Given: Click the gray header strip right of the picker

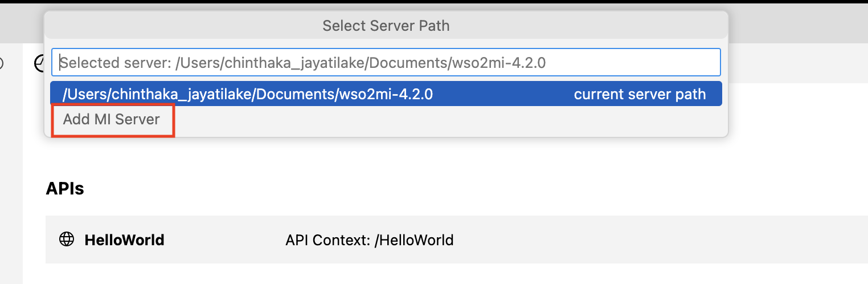Looking at the screenshot, I should click(x=797, y=23).
